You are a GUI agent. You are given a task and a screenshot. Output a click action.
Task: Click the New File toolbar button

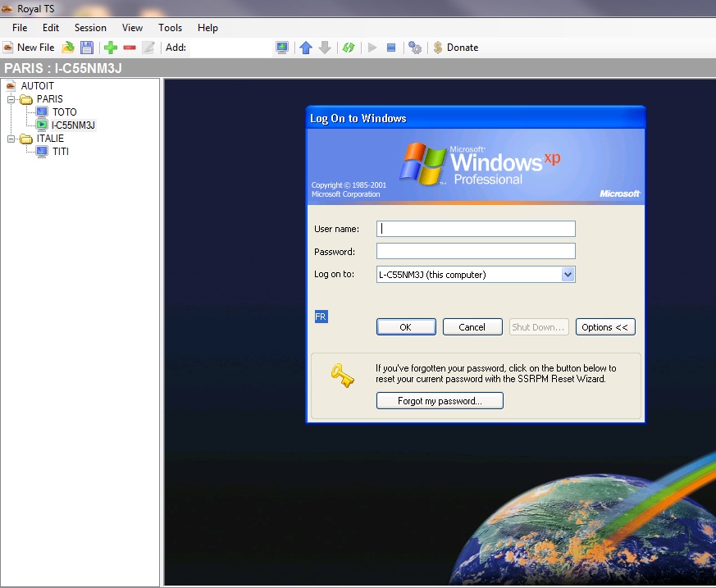29,48
